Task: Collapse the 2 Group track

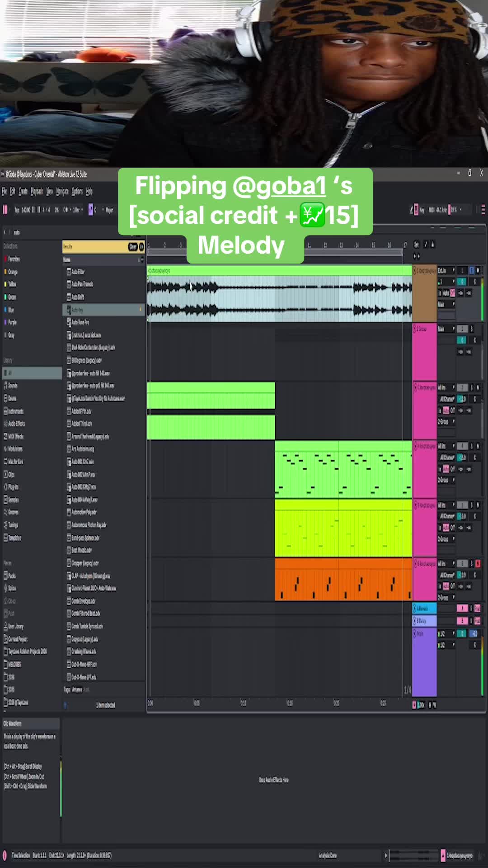Action: pos(415,329)
